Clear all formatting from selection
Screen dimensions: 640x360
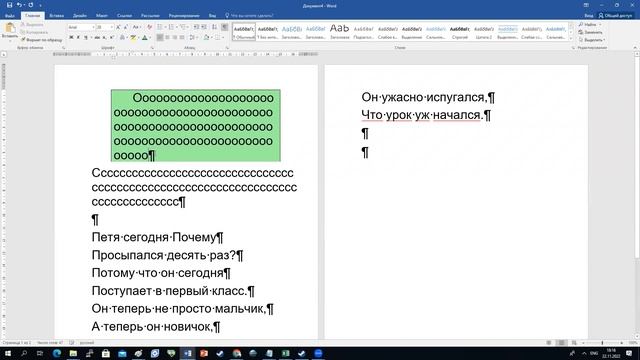(x=150, y=27)
